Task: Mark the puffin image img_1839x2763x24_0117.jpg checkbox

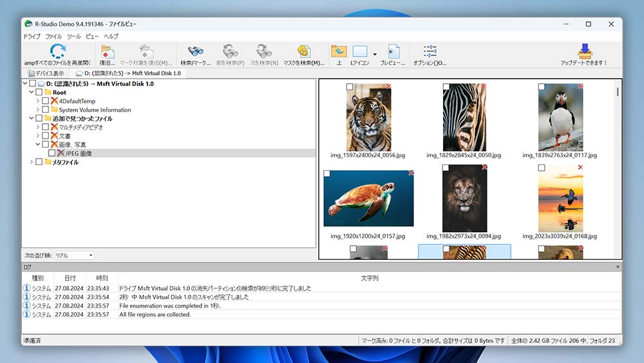Action: click(x=542, y=87)
